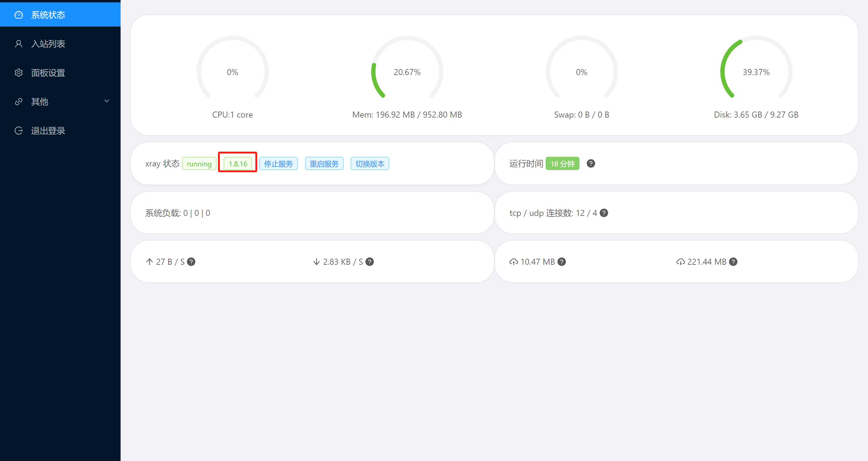The height and width of the screenshot is (461, 868).
Task: Open the 入站列表 menu item
Action: [x=48, y=44]
